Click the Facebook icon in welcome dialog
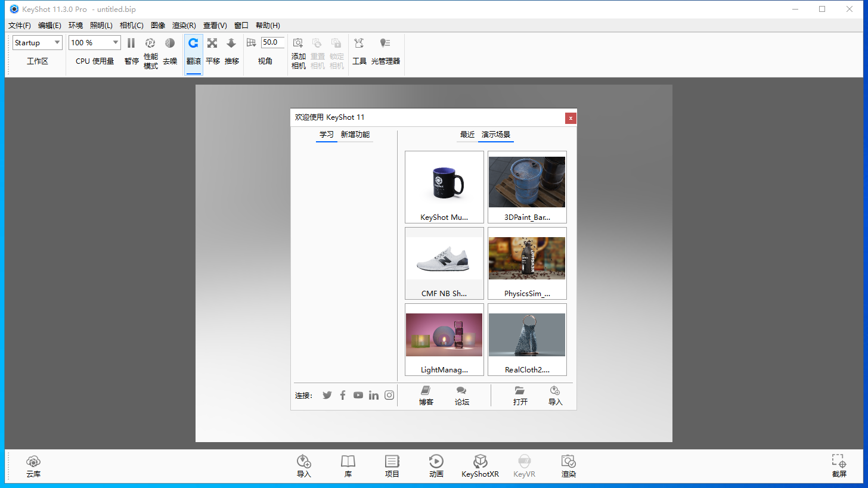Image resolution: width=868 pixels, height=488 pixels. (343, 395)
